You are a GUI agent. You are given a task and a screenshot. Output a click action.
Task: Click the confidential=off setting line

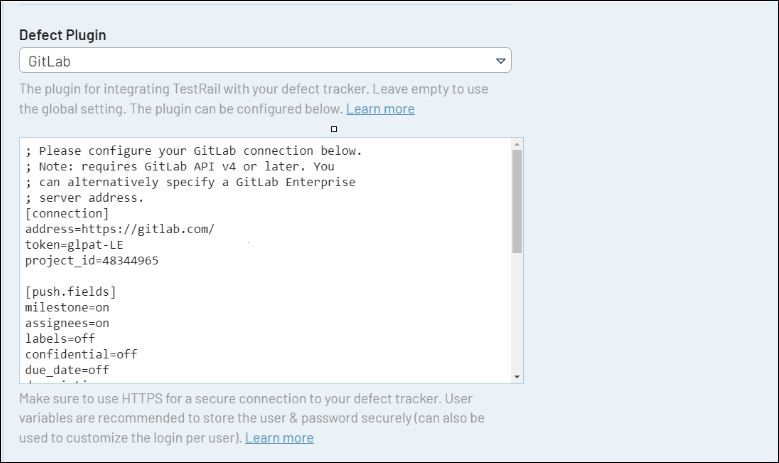click(81, 354)
